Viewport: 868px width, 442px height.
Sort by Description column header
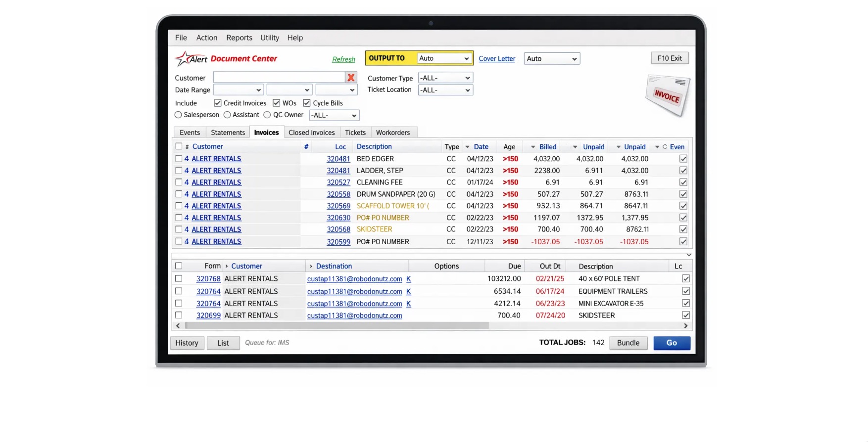coord(374,146)
